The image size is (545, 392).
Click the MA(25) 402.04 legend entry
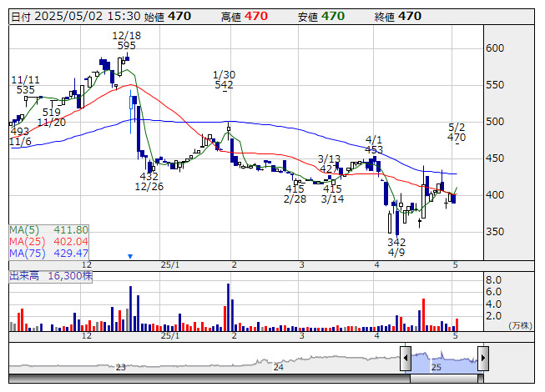click(48, 241)
